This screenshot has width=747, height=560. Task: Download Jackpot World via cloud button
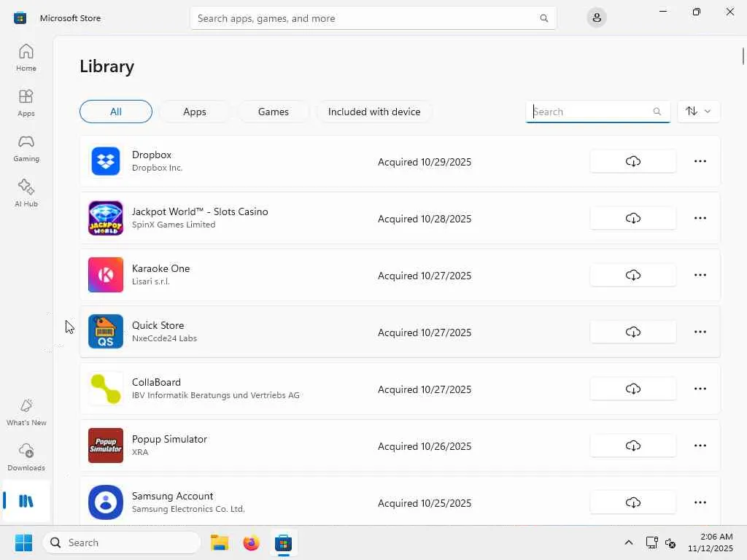point(632,218)
